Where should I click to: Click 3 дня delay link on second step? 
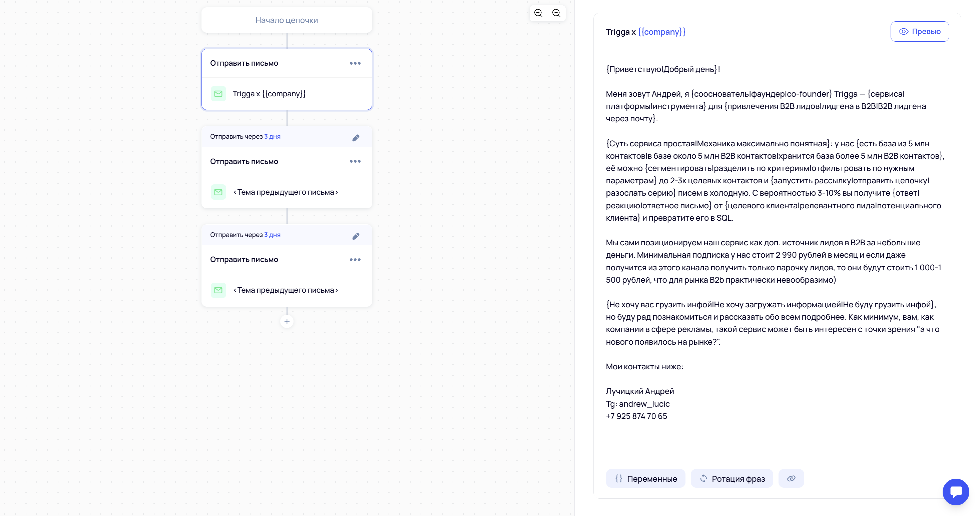point(273,137)
